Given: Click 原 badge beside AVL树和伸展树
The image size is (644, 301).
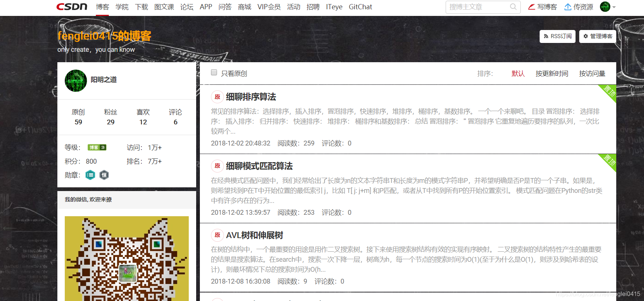Looking at the screenshot, I should [x=217, y=235].
